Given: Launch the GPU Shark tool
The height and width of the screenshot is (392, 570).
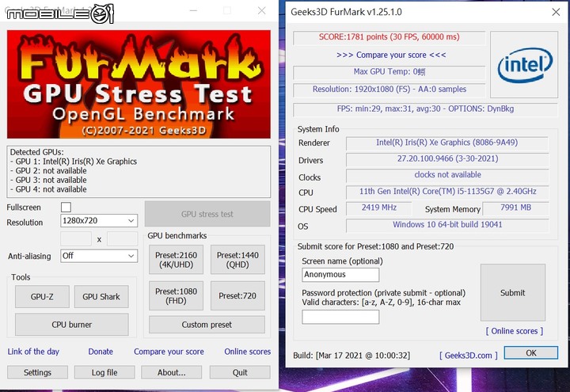Looking at the screenshot, I should click(x=101, y=296).
